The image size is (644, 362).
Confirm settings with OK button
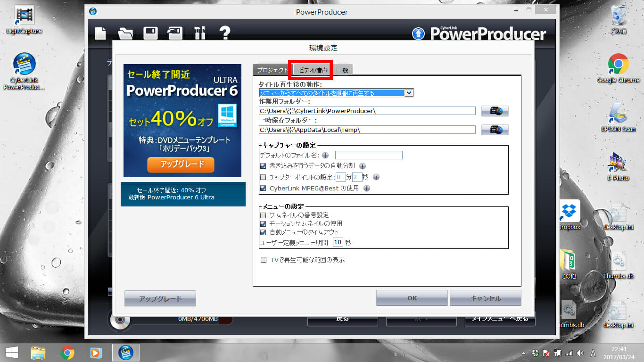[x=412, y=298]
